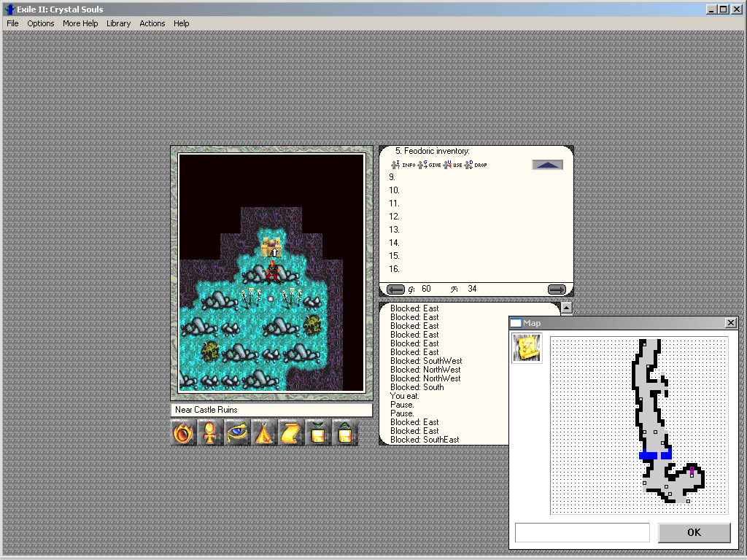Click the USE item icon in inventory

click(x=452, y=165)
